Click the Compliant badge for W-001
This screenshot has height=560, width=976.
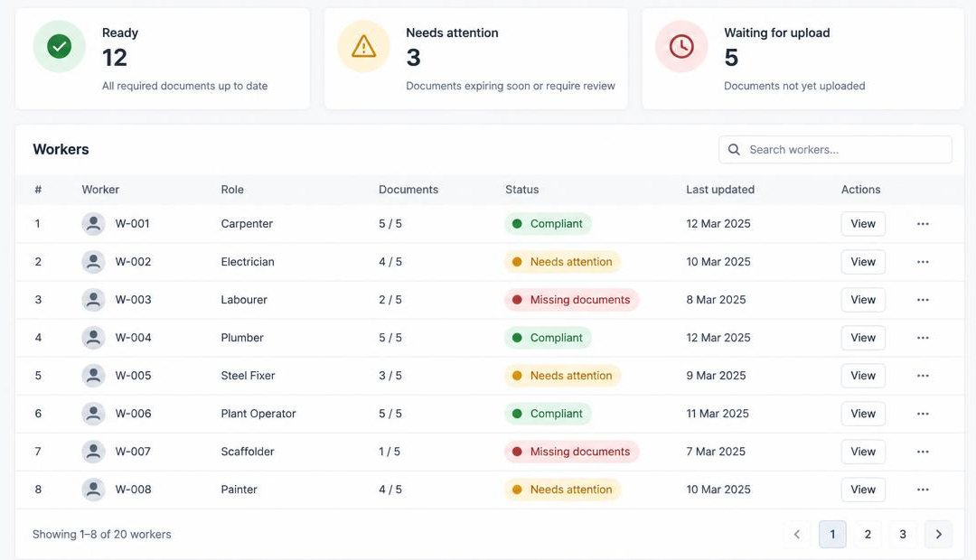pos(548,224)
